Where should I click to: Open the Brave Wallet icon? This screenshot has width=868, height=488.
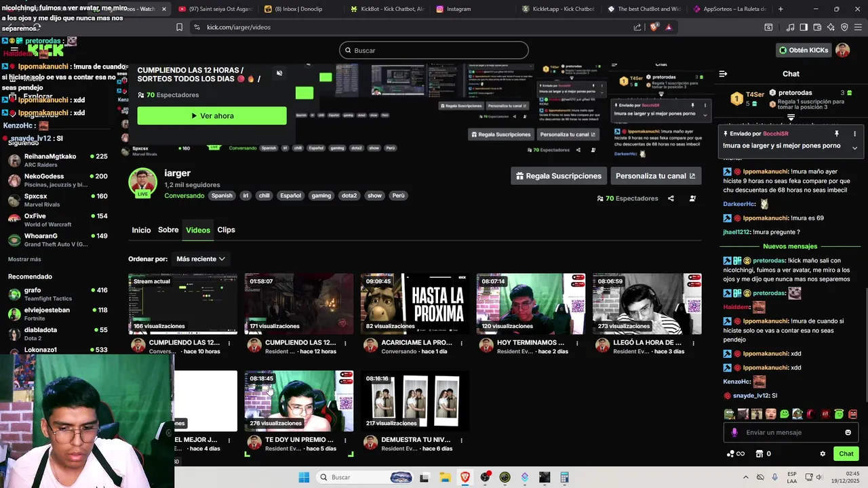click(x=817, y=27)
